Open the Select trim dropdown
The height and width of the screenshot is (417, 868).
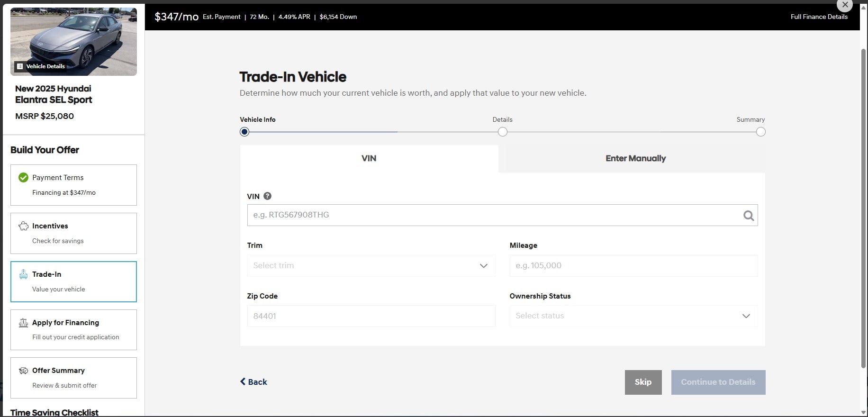(371, 266)
